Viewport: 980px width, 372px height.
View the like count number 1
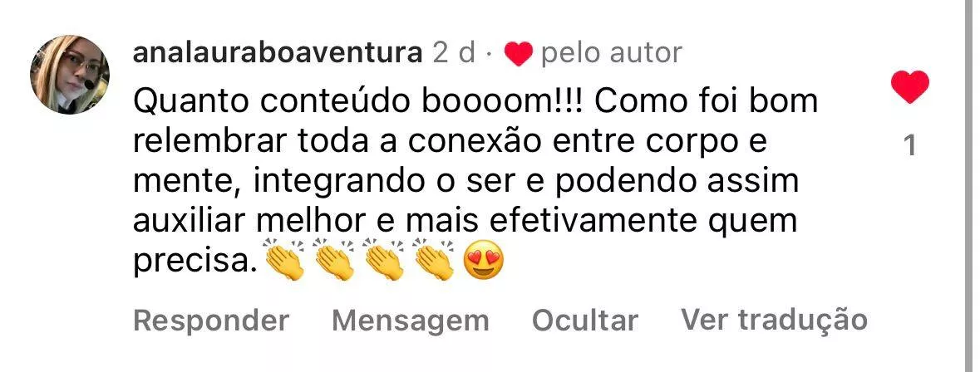911,146
